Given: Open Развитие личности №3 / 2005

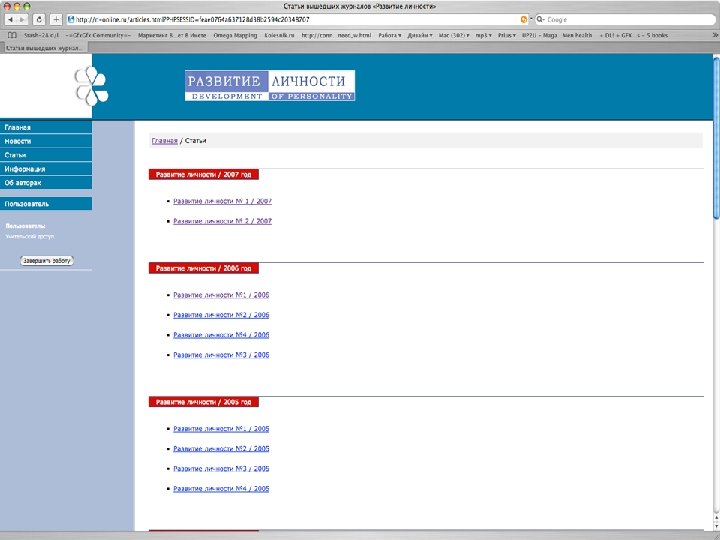Looking at the screenshot, I should click(x=221, y=468).
